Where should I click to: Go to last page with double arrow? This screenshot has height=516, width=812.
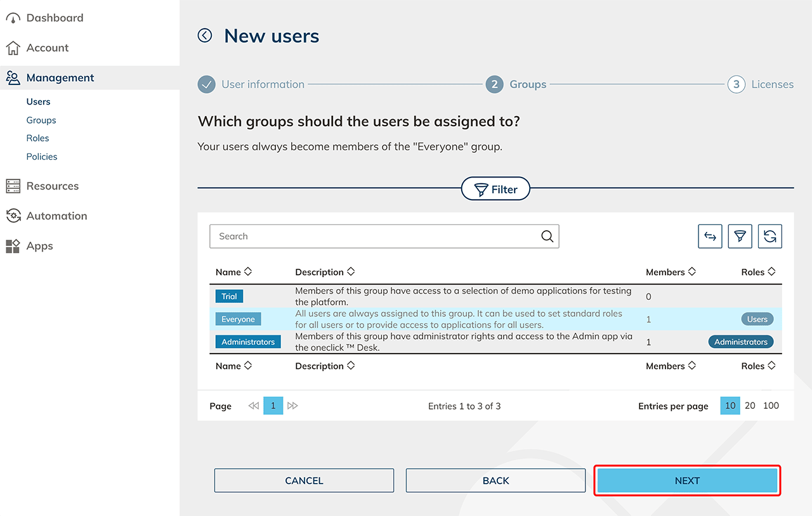(292, 406)
